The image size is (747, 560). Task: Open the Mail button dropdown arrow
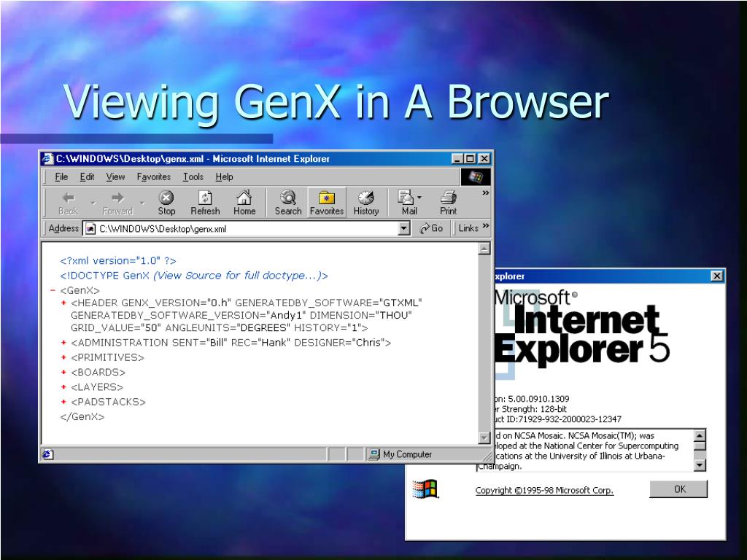click(x=419, y=197)
